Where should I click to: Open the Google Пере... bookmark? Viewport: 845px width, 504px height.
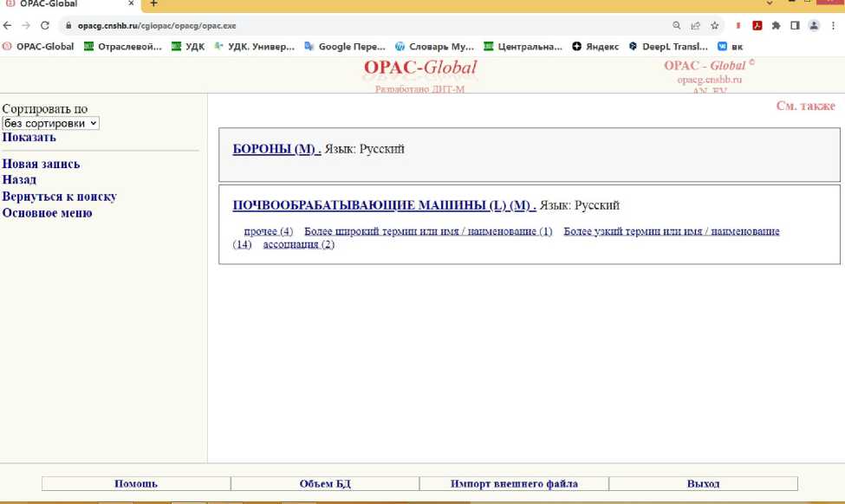tap(345, 46)
